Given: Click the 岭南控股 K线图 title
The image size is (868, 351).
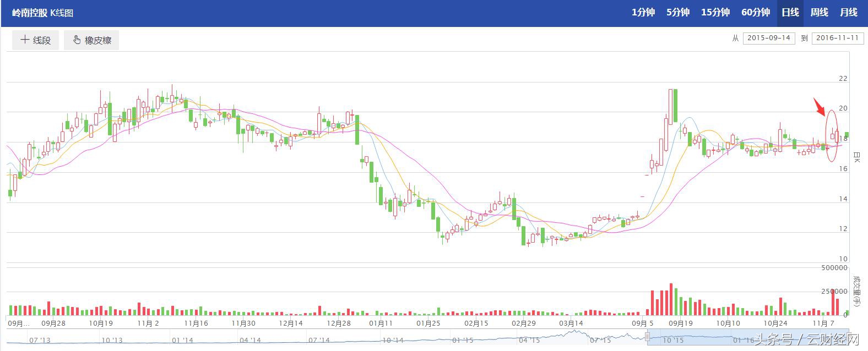Looking at the screenshot, I should (42, 13).
